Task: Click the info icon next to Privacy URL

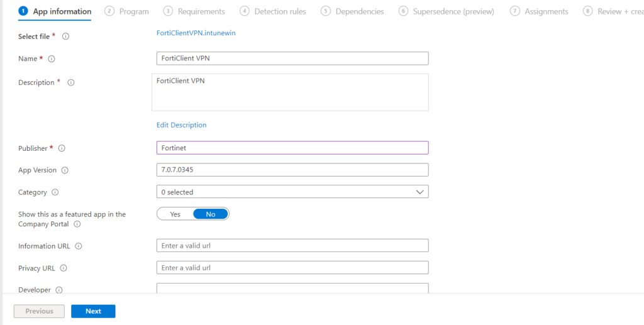Action: pyautogui.click(x=64, y=268)
